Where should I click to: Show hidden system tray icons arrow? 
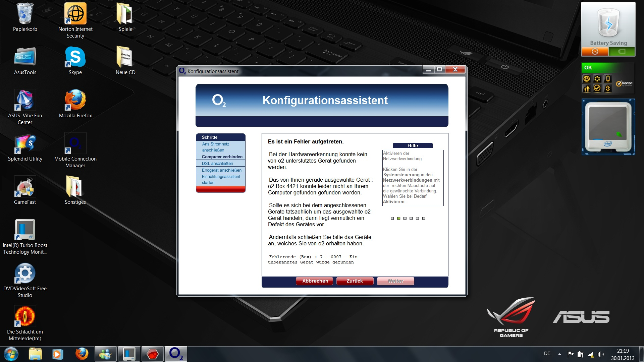click(559, 354)
